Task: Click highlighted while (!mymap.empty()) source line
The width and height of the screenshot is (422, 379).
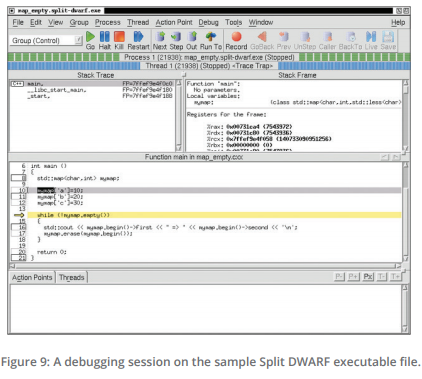Action: pos(215,215)
